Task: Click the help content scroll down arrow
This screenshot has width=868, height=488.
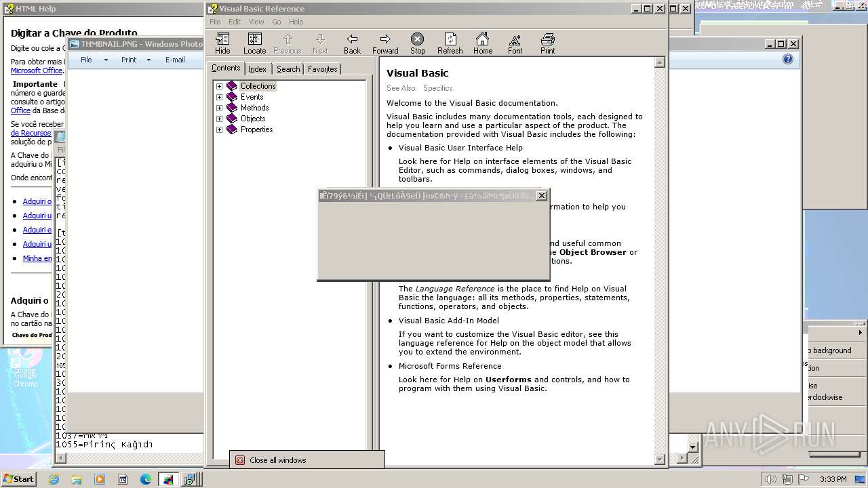Action: 660,459
